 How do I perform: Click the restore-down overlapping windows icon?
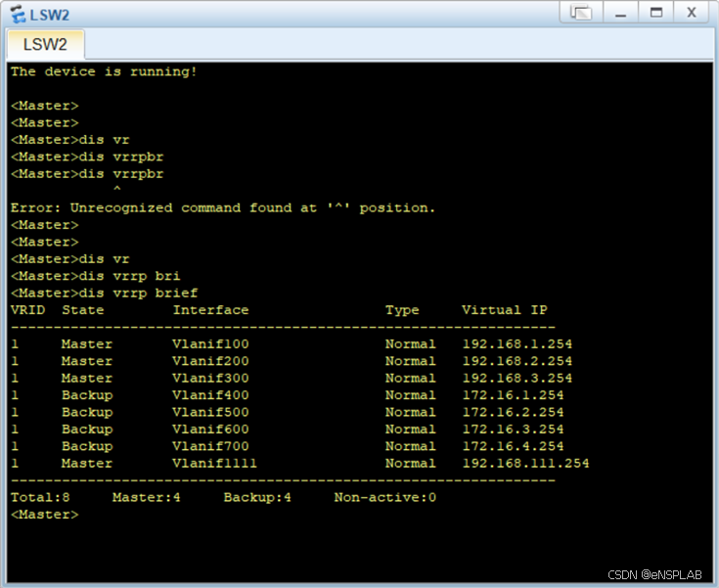coord(581,12)
